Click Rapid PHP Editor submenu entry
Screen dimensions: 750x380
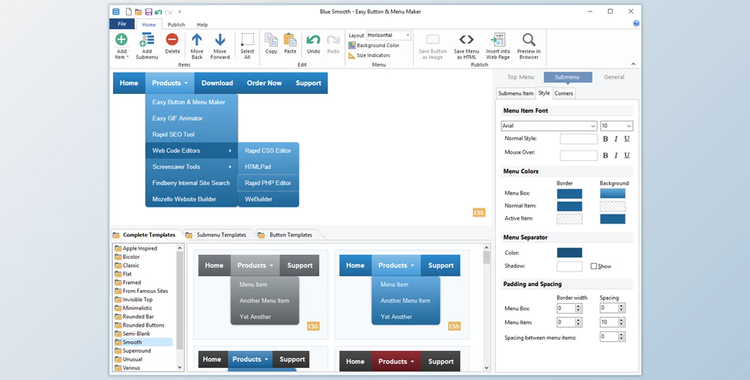pos(268,183)
